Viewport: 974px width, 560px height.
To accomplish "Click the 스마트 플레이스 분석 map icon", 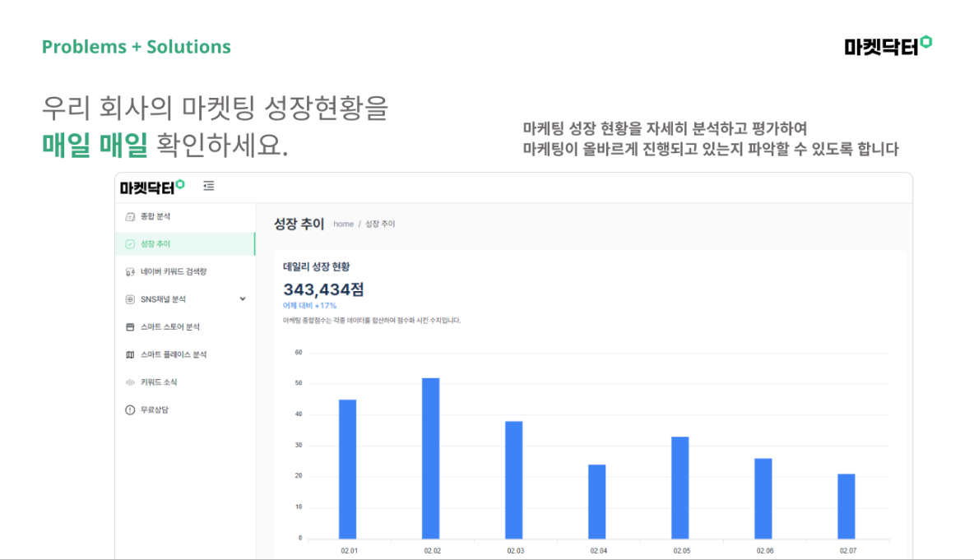I will click(130, 354).
